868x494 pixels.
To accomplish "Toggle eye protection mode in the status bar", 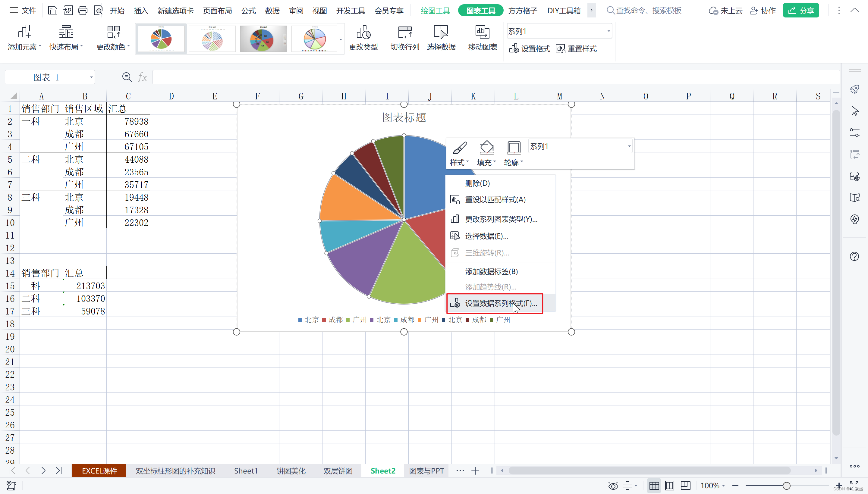I will tap(613, 486).
